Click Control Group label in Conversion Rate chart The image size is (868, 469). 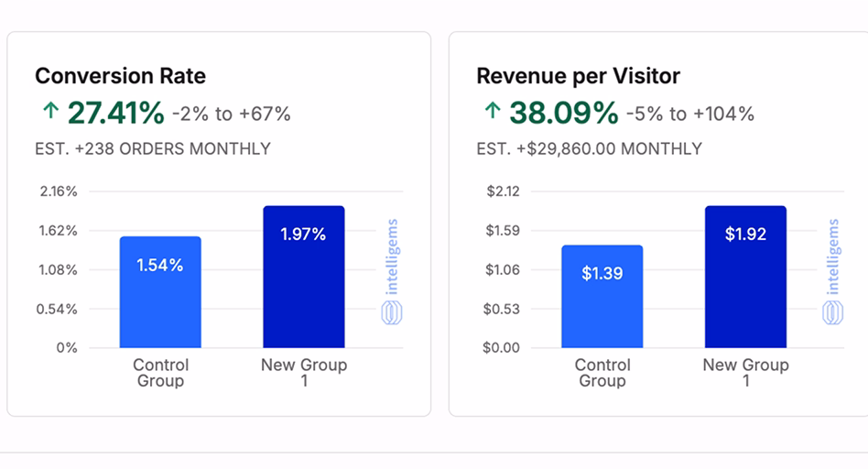pos(160,373)
